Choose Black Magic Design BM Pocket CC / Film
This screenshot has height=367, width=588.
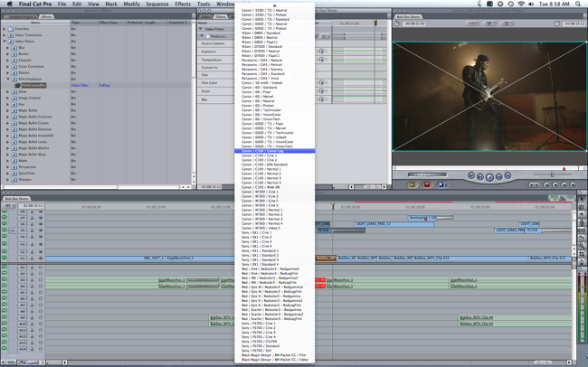pos(274,355)
